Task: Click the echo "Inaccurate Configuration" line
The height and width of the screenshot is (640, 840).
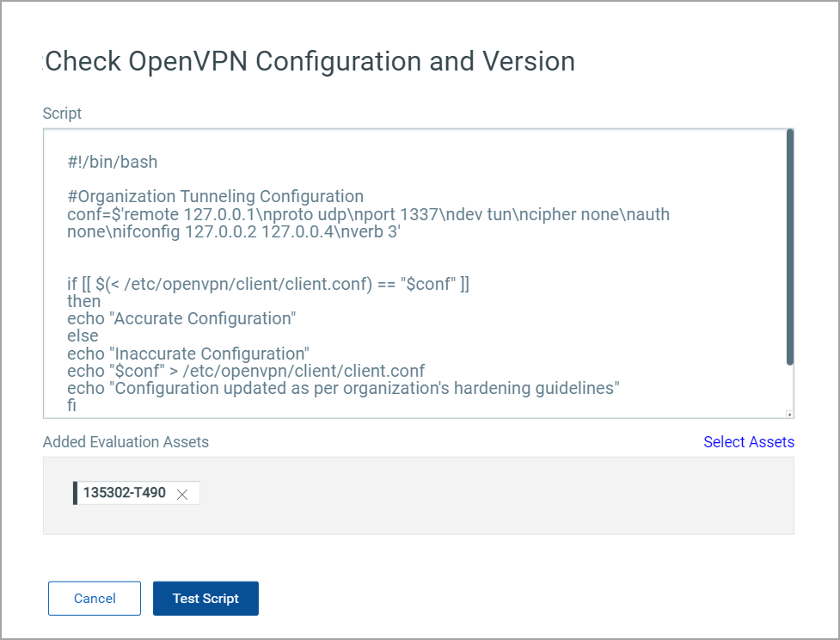Action: pos(187,354)
